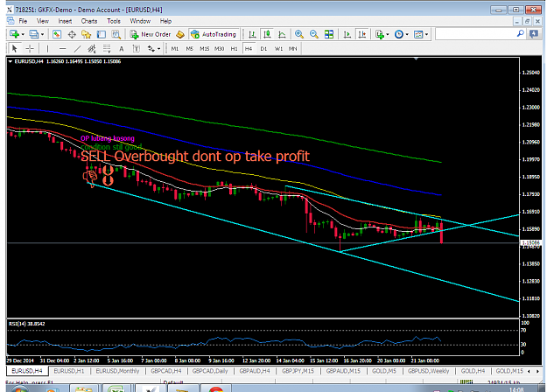Open the Tools menu
This screenshot has width=547, height=392.
pyautogui.click(x=114, y=21)
